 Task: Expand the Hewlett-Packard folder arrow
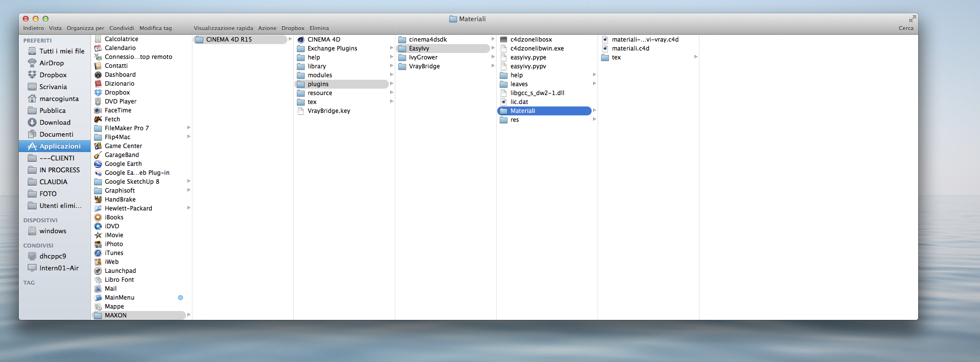(x=189, y=208)
